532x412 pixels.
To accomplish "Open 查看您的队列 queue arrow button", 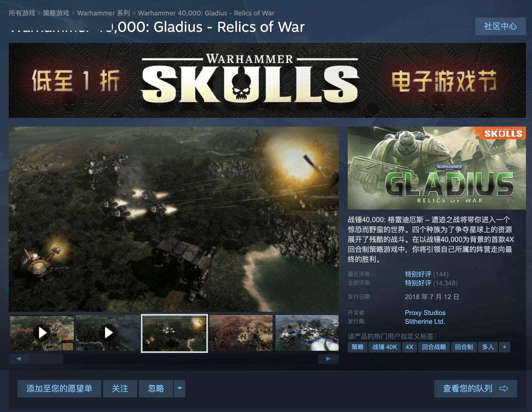I will coord(475,388).
